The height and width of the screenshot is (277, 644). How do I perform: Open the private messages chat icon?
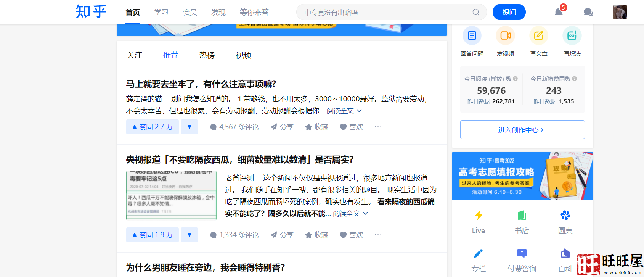[588, 12]
